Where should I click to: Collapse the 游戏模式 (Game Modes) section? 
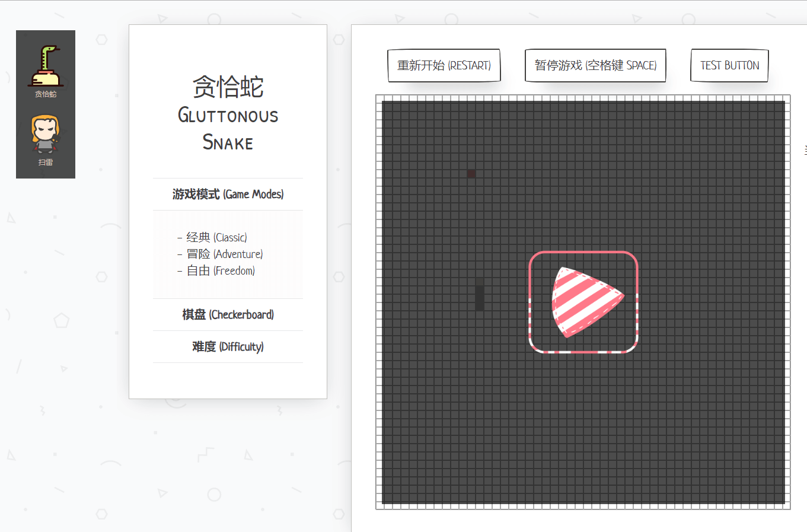[228, 194]
